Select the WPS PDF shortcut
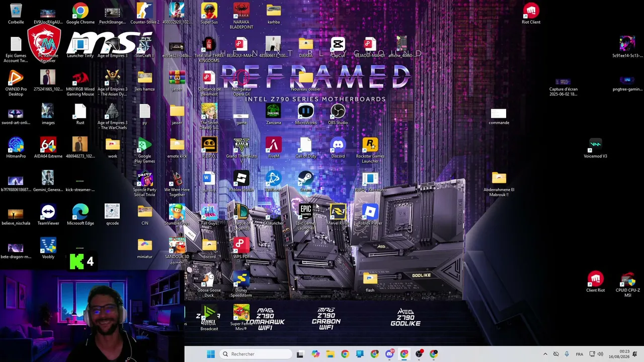 click(x=241, y=248)
